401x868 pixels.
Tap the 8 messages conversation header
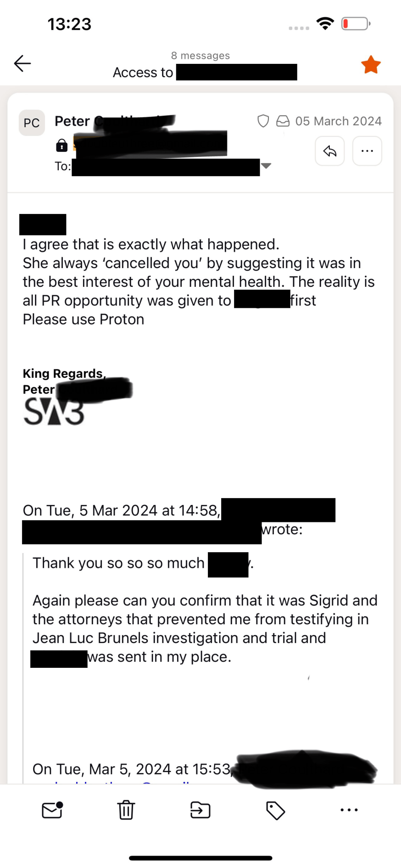(200, 56)
